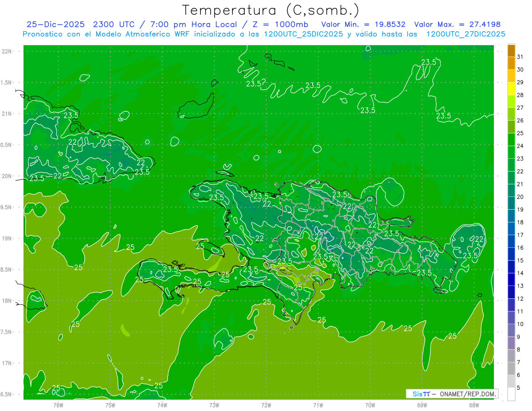Click the "74W" longitude axis label
Image resolution: width=532 pixels, height=411 pixels.
162,405
